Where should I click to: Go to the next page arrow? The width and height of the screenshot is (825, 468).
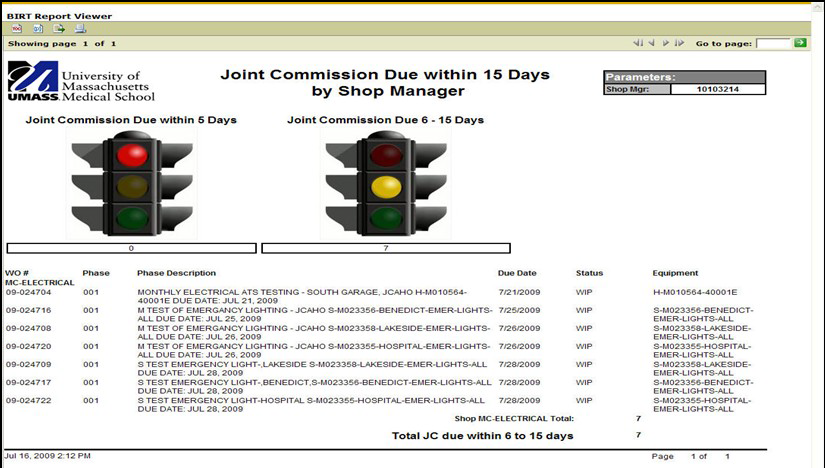[x=666, y=44]
